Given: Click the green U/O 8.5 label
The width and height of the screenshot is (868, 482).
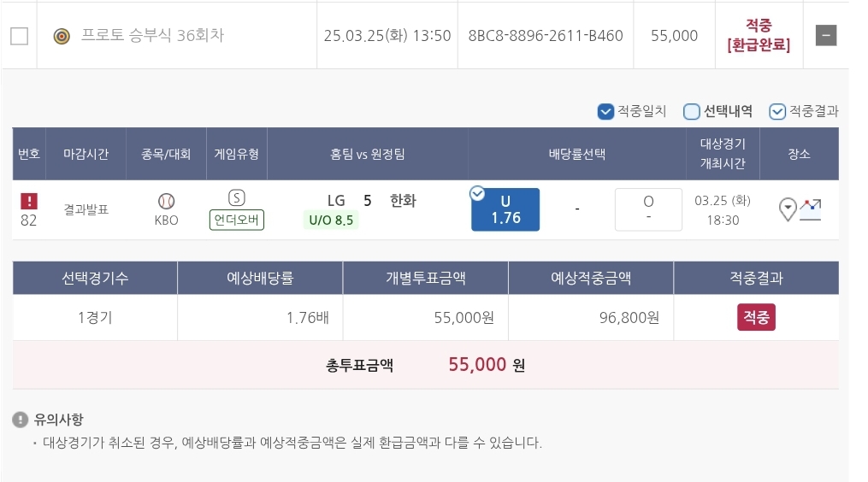Looking at the screenshot, I should click(x=329, y=220).
